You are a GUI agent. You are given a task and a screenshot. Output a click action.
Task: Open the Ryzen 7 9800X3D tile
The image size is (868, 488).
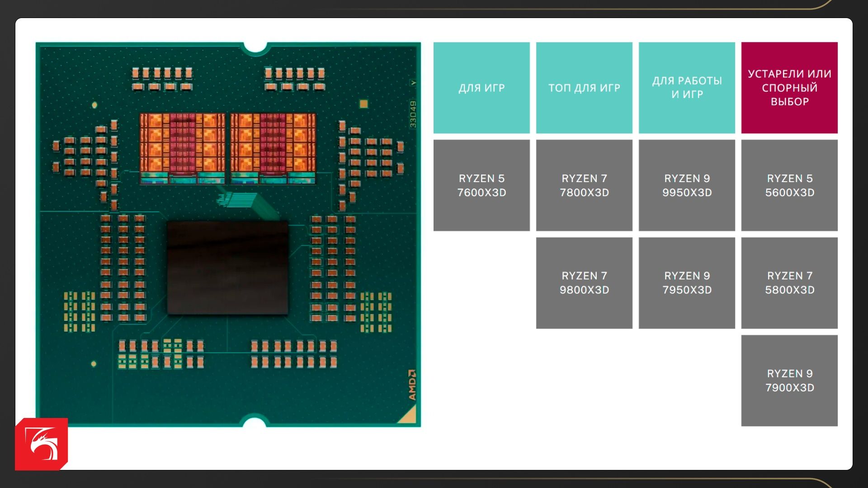coord(584,283)
